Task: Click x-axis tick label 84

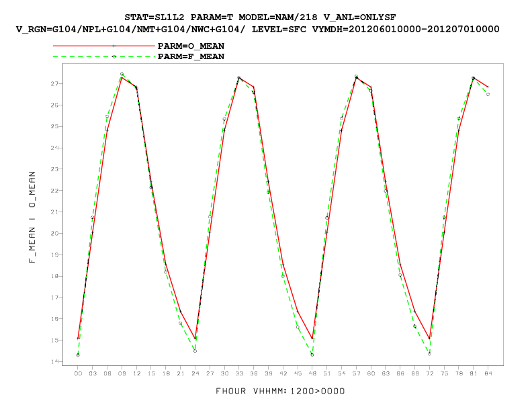Action: pyautogui.click(x=488, y=373)
